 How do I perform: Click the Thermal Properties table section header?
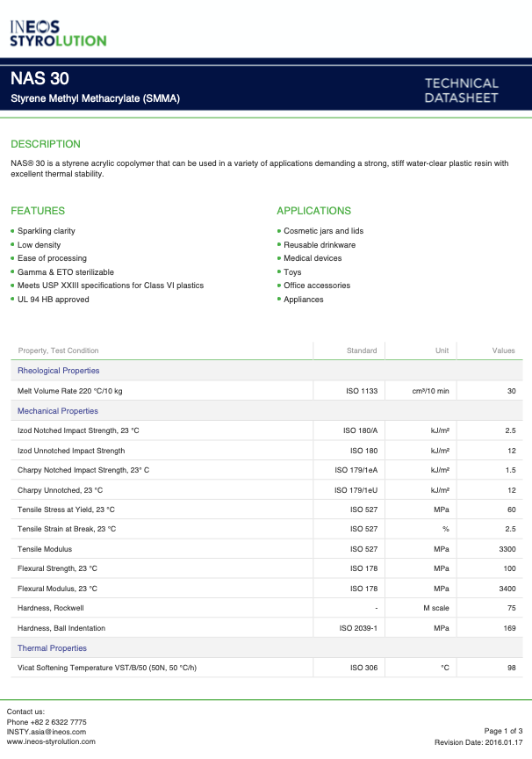point(53,648)
